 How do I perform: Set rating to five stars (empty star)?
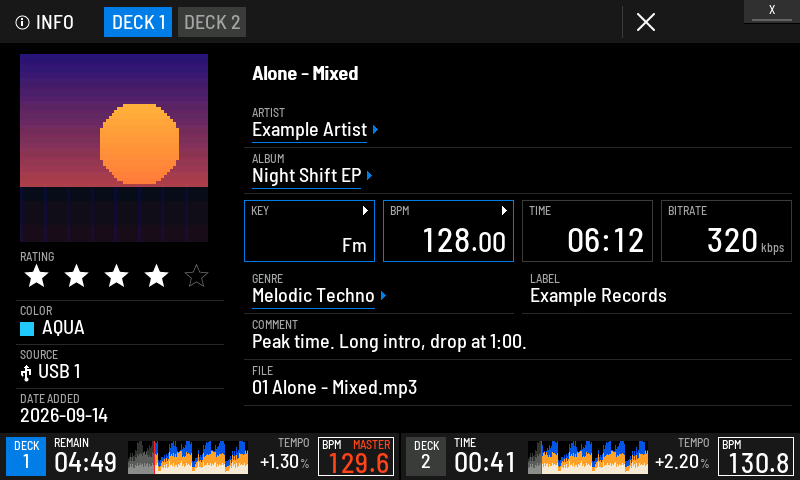(x=196, y=276)
